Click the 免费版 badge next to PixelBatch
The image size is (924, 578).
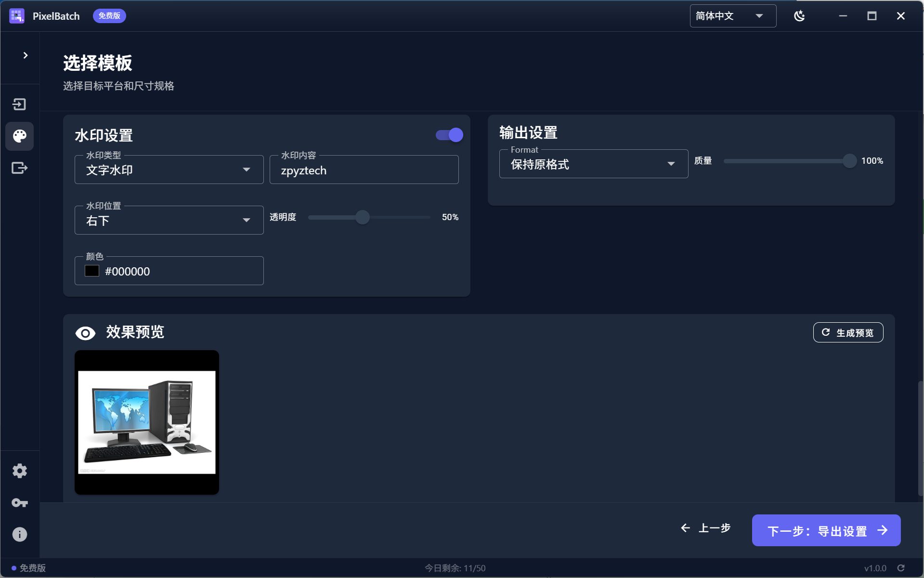109,15
